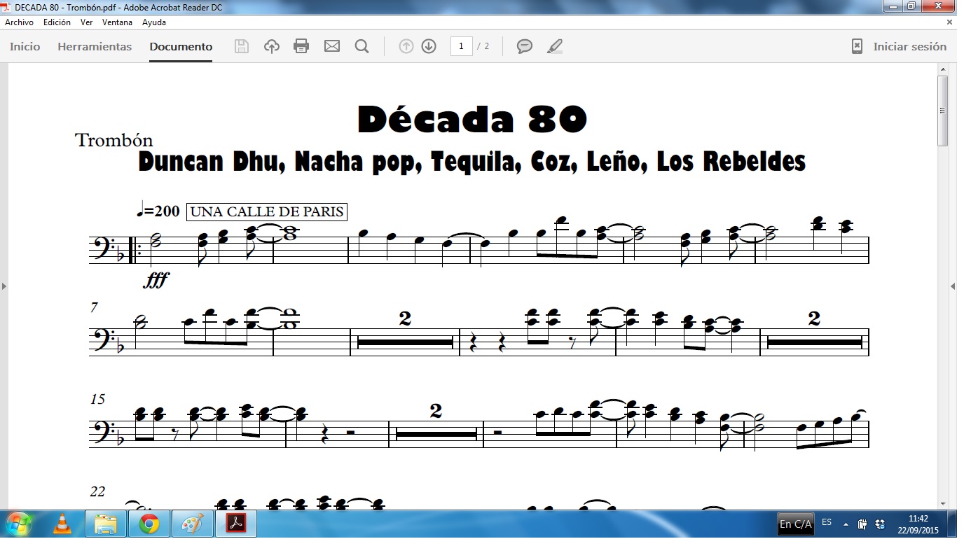Image resolution: width=964 pixels, height=560 pixels.
Task: Select the Comment speech bubble tool
Action: click(x=525, y=47)
